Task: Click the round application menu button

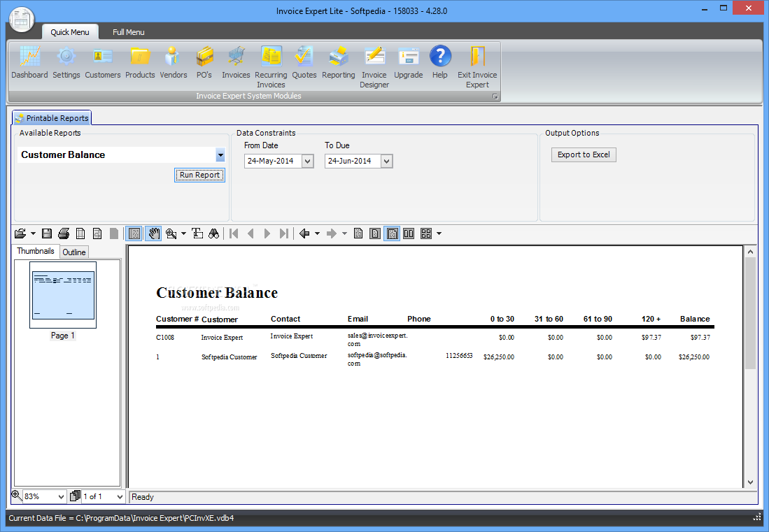Action: (x=22, y=20)
